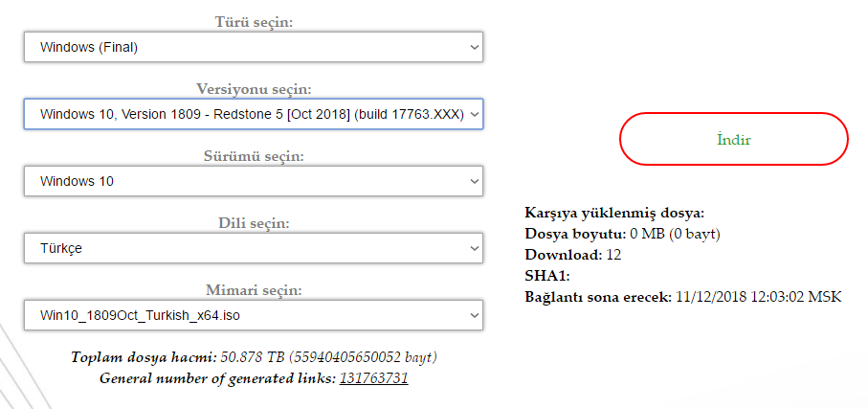The width and height of the screenshot is (868, 409).
Task: Select the 'Versiyonu seçin:' heading label
Action: [x=254, y=89]
